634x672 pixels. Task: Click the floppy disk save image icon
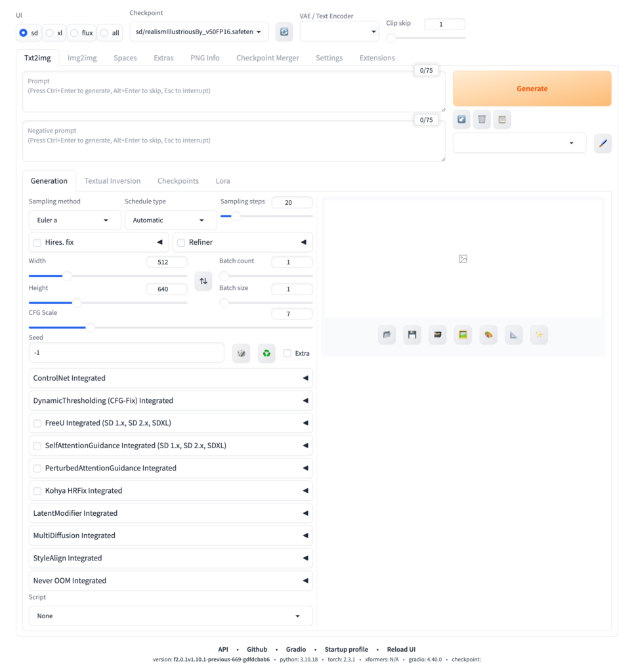tap(412, 335)
